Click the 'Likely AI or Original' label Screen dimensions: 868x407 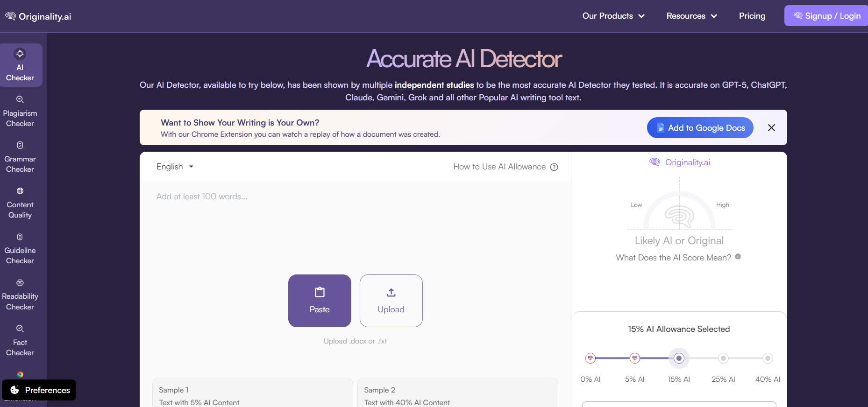[x=679, y=241]
